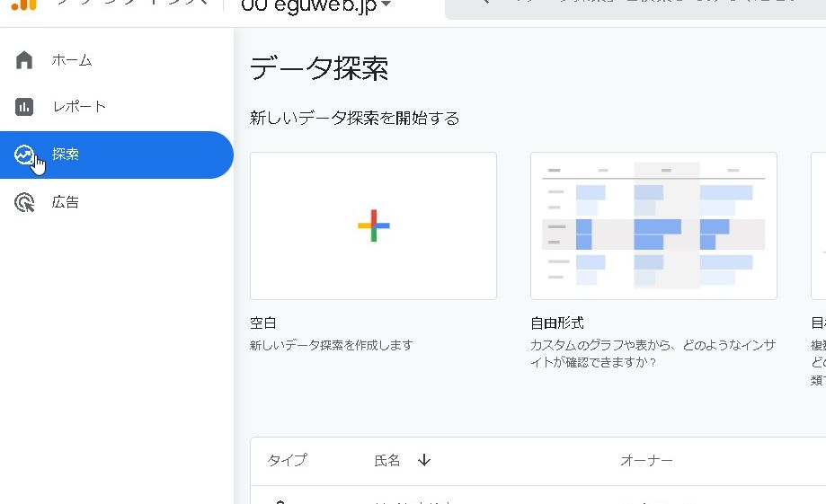Click the Advertising (広告) target icon
Image resolution: width=826 pixels, height=504 pixels.
click(24, 203)
